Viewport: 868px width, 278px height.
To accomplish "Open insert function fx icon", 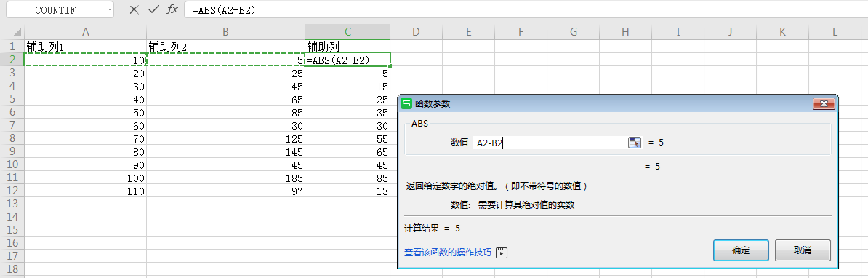I will point(173,9).
